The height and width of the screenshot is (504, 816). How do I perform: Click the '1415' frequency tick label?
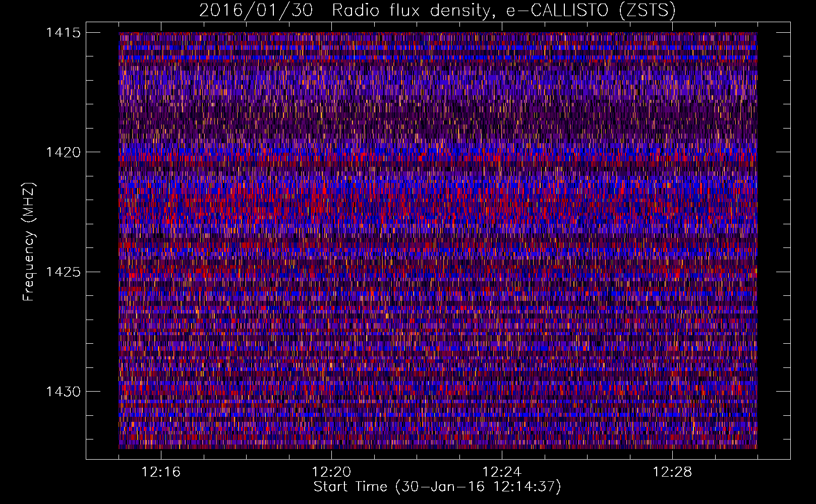point(63,33)
